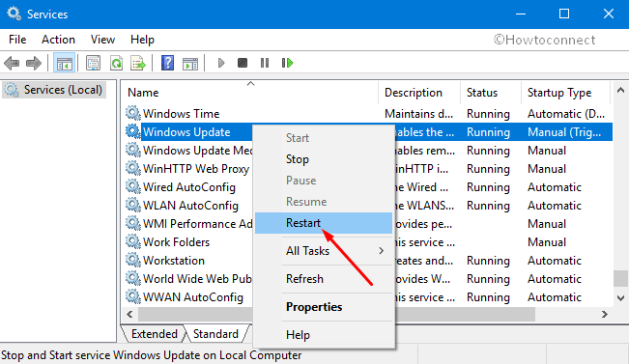This screenshot has width=629, height=364.
Task: Sort by the Startup Type column header
Action: pyautogui.click(x=566, y=93)
